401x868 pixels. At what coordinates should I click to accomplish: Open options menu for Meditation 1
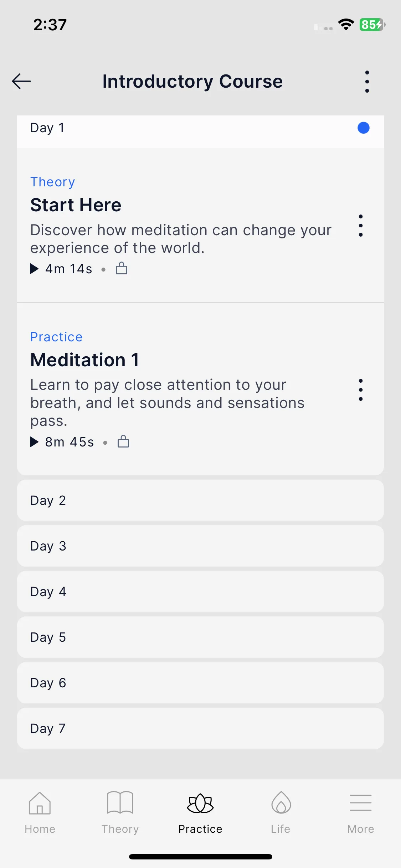pos(361,390)
